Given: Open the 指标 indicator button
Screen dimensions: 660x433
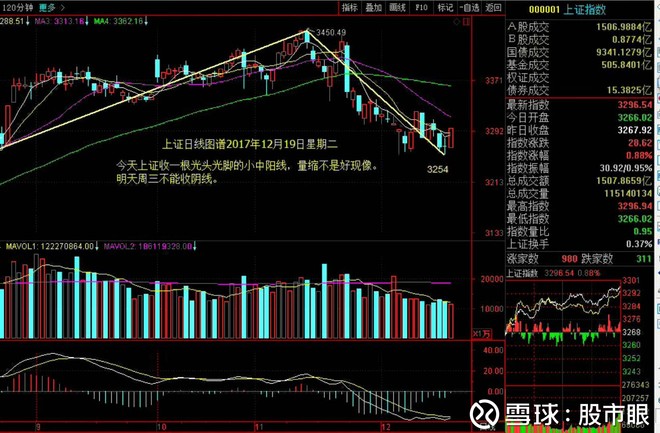Looking at the screenshot, I should (x=350, y=8).
